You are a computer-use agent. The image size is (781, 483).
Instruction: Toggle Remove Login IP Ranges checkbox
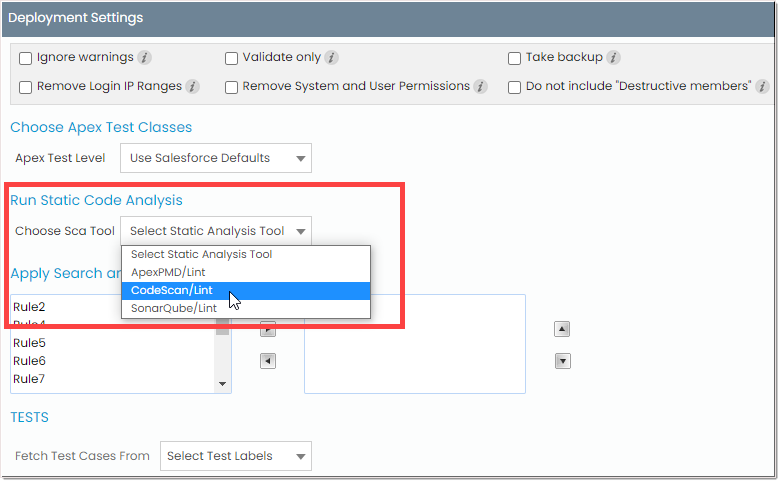[26, 87]
